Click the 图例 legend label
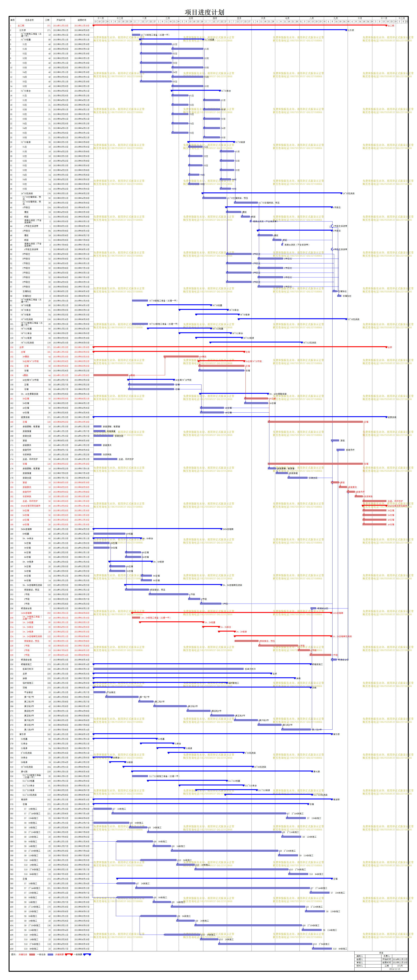This screenshot has height=980, width=417. point(13,955)
